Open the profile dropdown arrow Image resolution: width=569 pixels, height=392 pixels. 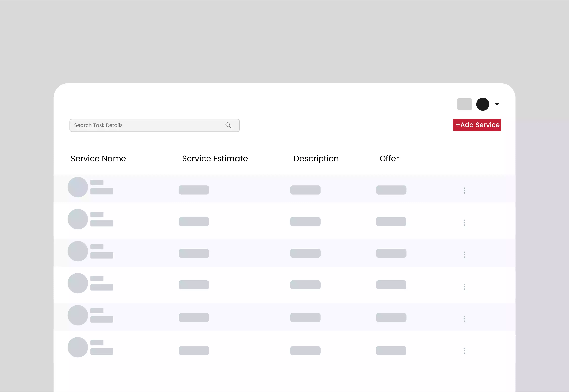click(497, 104)
